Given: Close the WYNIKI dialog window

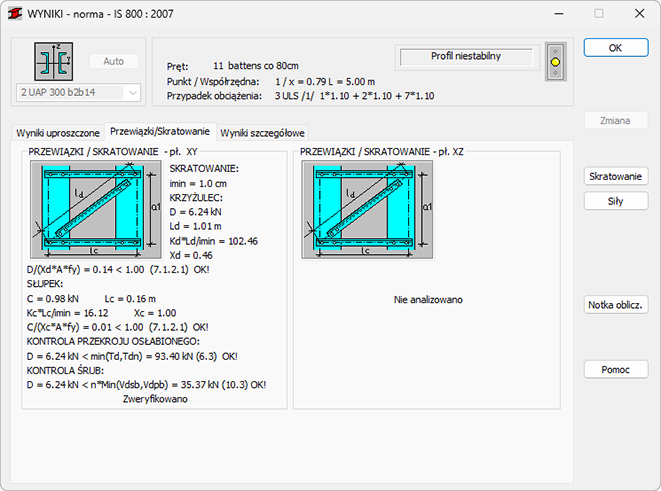Looking at the screenshot, I should coord(640,13).
